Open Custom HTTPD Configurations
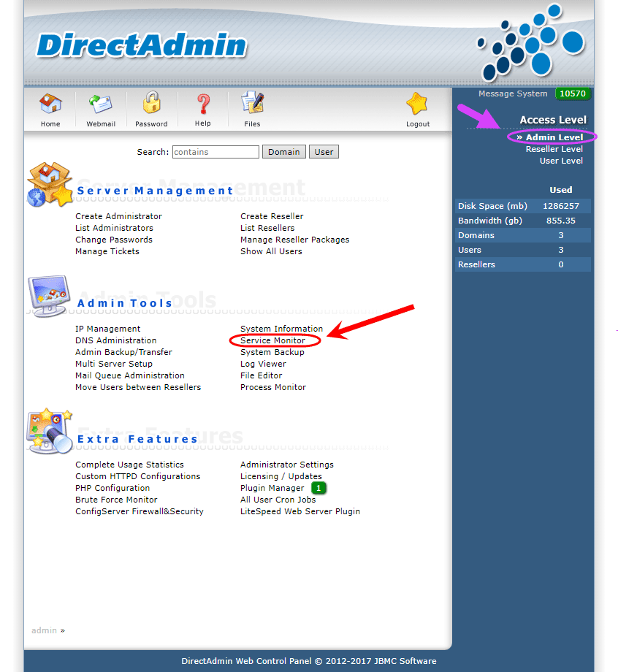The width and height of the screenshot is (618, 672). point(137,476)
